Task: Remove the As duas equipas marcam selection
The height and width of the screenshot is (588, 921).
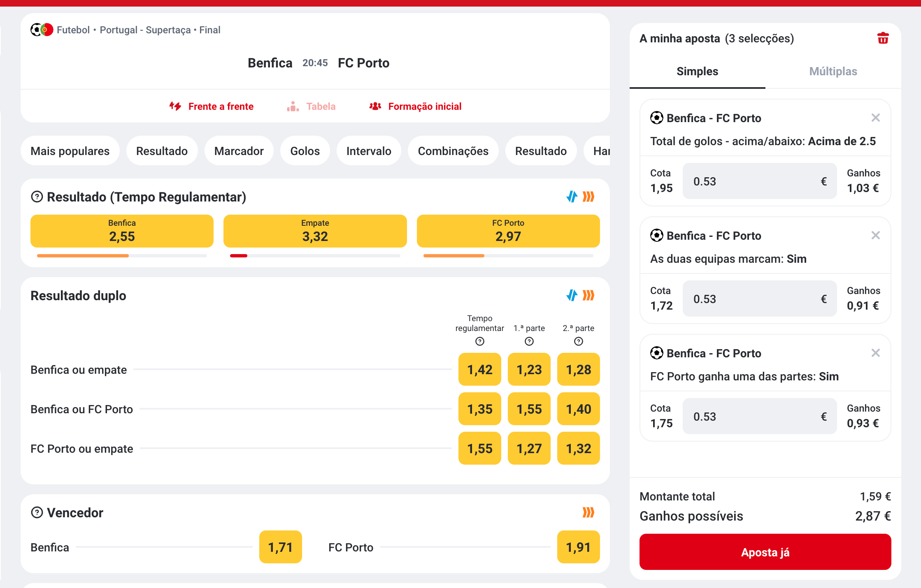Action: [x=875, y=236]
